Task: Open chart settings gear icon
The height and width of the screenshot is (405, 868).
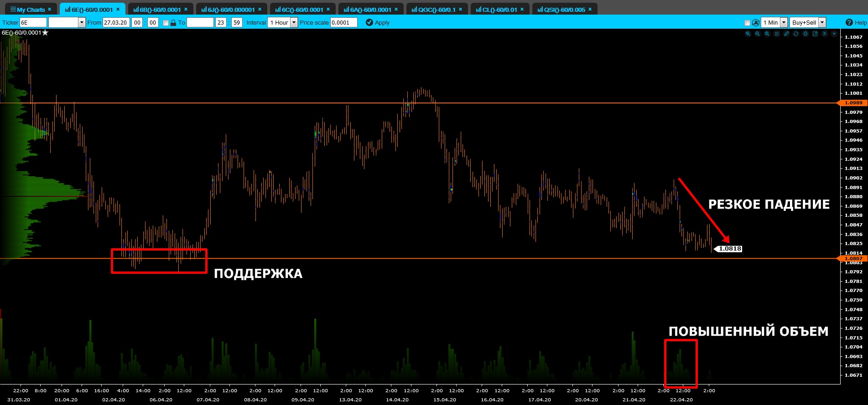Action: click(806, 34)
